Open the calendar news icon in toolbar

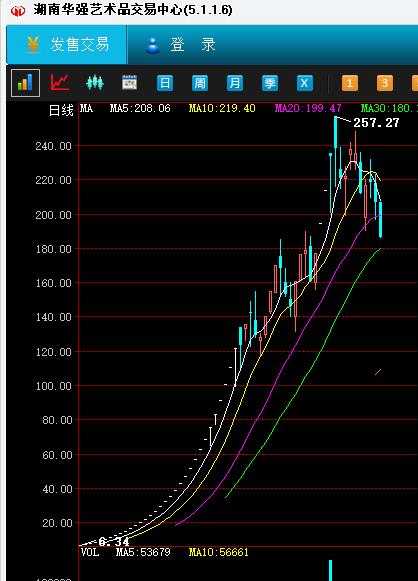tap(129, 83)
